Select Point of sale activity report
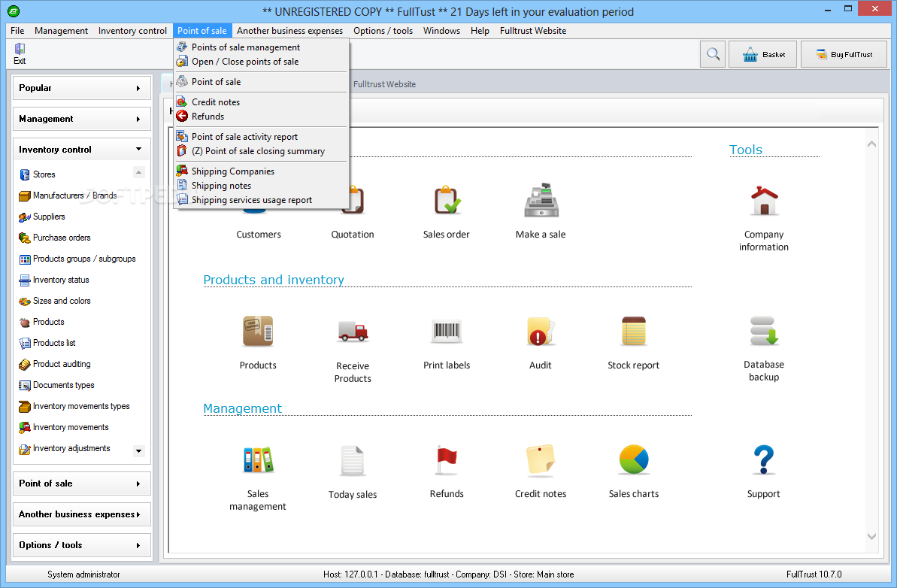The width and height of the screenshot is (897, 588). (262, 138)
